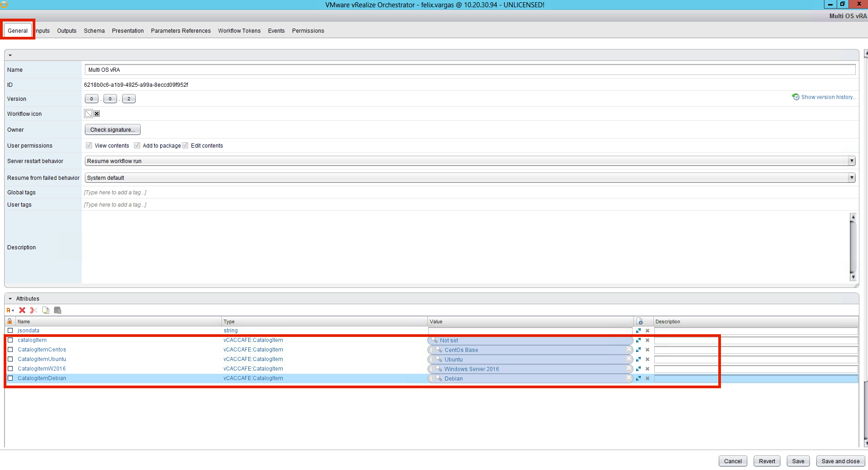Move jsondata attribute using arrows icon
This screenshot has width=868, height=470.
(638, 331)
